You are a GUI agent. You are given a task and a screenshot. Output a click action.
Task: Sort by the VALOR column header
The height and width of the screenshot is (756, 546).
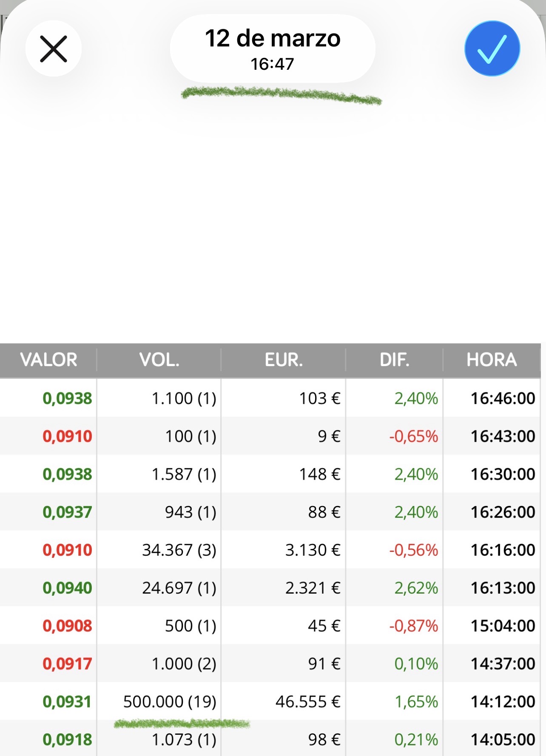point(48,360)
